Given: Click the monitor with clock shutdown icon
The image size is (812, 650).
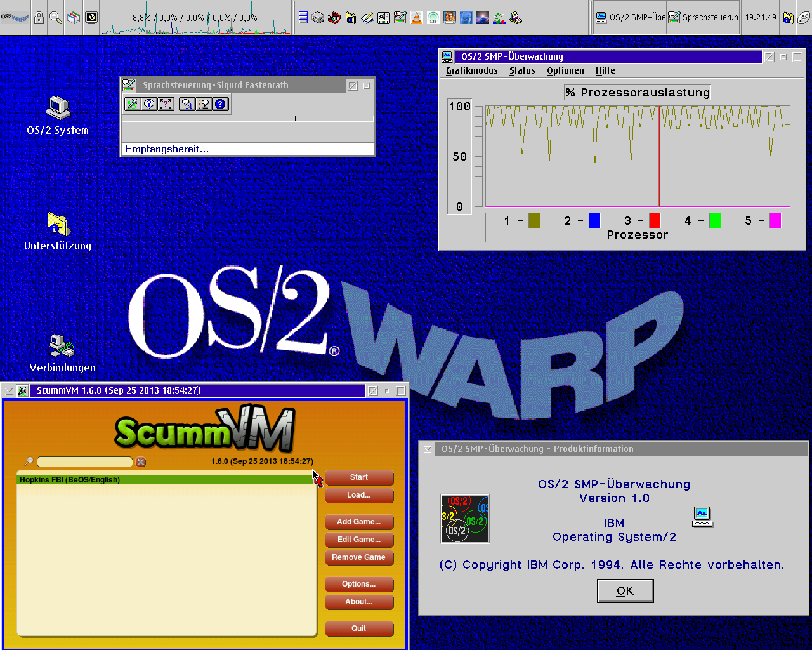Looking at the screenshot, I should pos(91,18).
